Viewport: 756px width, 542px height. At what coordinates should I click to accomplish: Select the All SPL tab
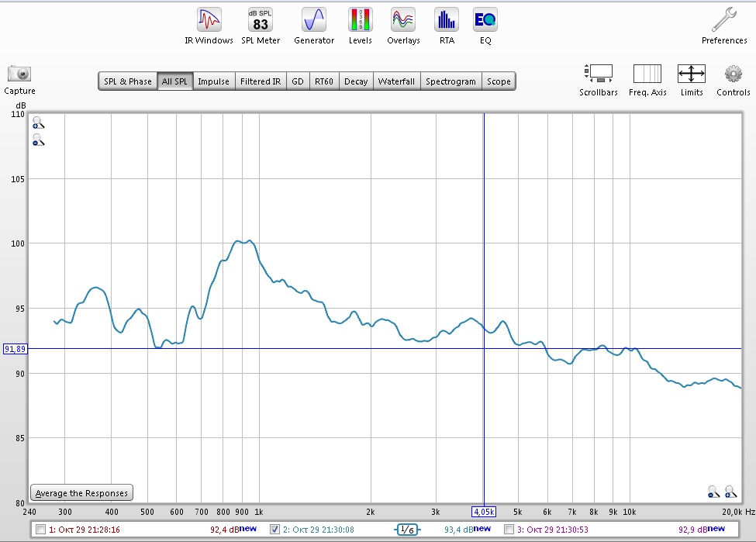point(174,81)
